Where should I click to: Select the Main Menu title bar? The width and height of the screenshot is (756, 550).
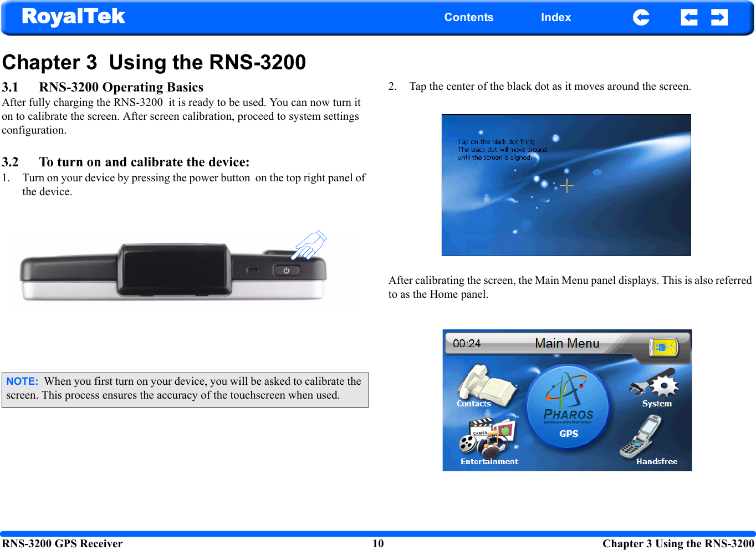[x=567, y=343]
